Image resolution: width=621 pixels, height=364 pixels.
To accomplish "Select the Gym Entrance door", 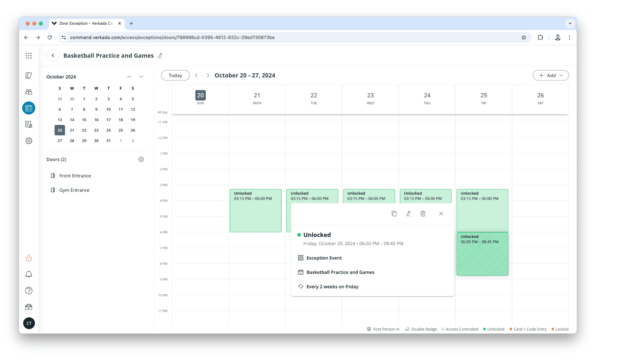I will coord(74,190).
